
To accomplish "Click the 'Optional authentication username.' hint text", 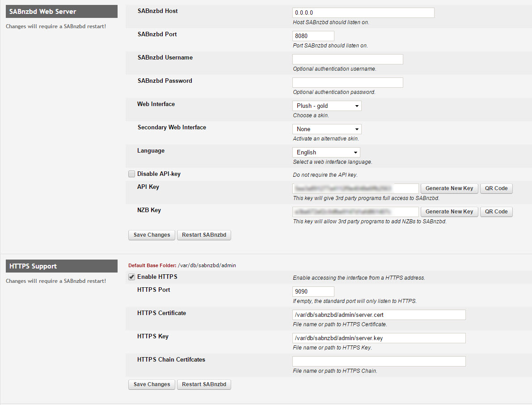I will click(x=334, y=69).
